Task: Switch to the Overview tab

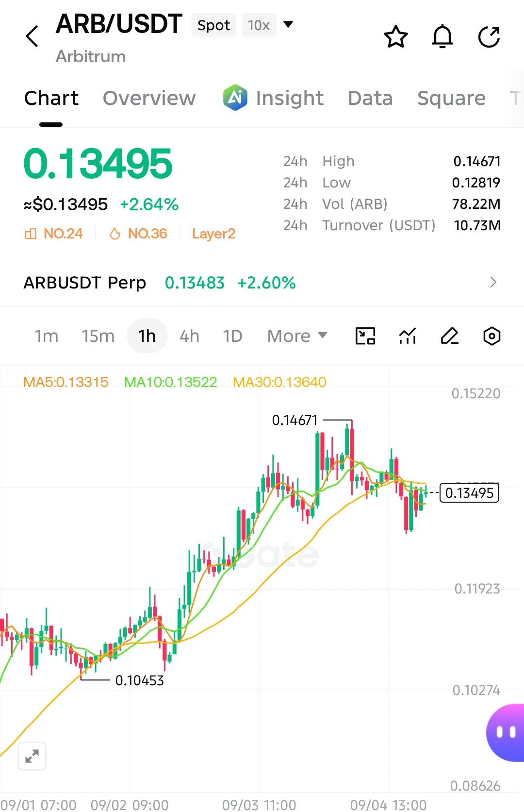Action: click(x=149, y=98)
